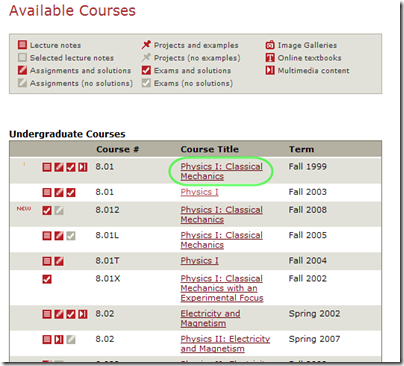Click the gray assignments icon for 8.012
The height and width of the screenshot is (366, 404).
(59, 210)
